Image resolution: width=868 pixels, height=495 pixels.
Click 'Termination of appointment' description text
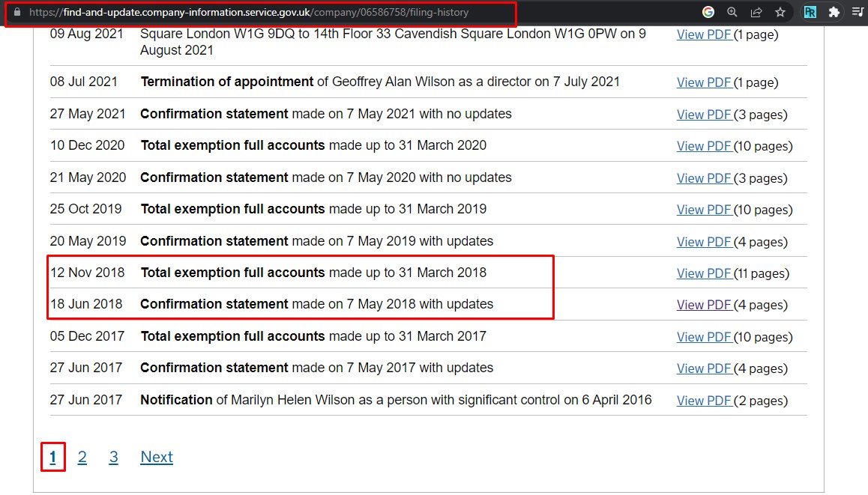(226, 82)
